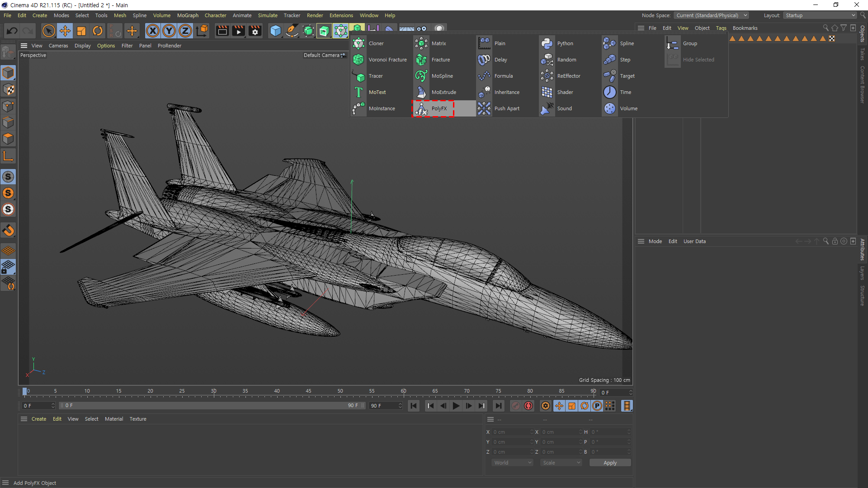The height and width of the screenshot is (488, 868).
Task: Click Record Active Objects button
Action: tap(516, 406)
